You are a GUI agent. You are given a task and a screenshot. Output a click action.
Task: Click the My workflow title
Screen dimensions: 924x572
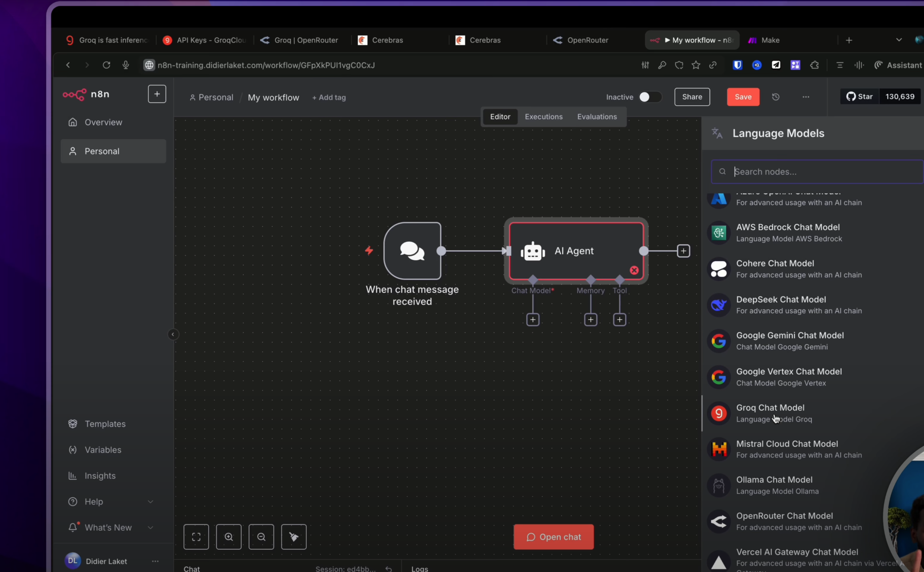tap(274, 97)
